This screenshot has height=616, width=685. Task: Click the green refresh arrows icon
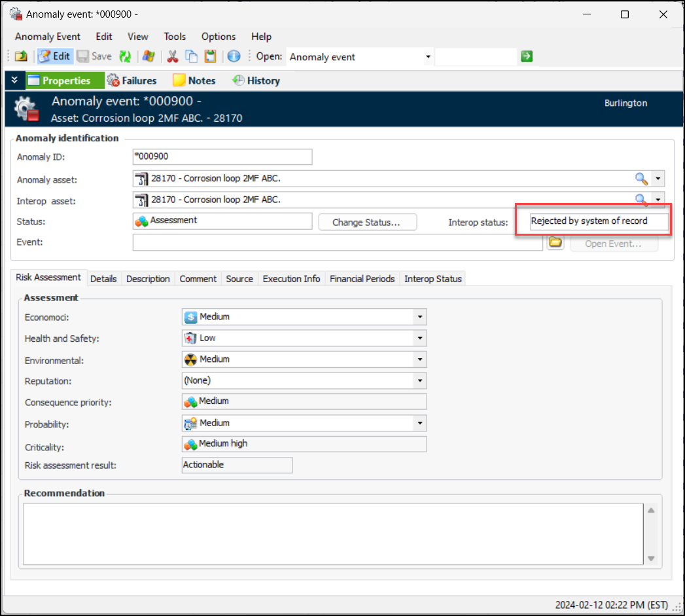[x=125, y=57]
